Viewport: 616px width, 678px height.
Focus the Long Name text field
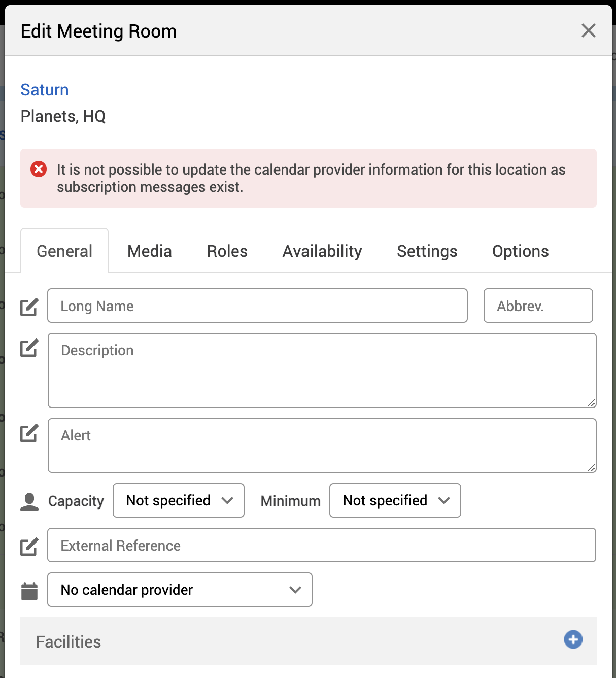point(257,306)
